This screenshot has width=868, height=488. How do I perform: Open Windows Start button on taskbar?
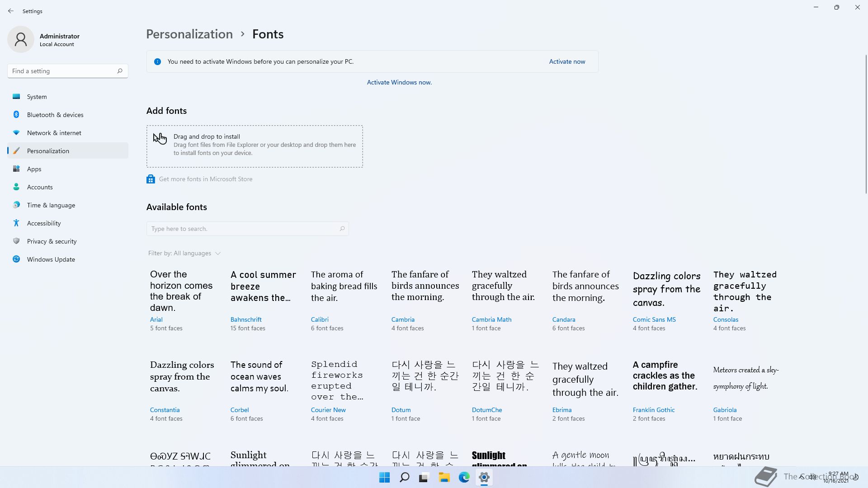click(x=385, y=477)
